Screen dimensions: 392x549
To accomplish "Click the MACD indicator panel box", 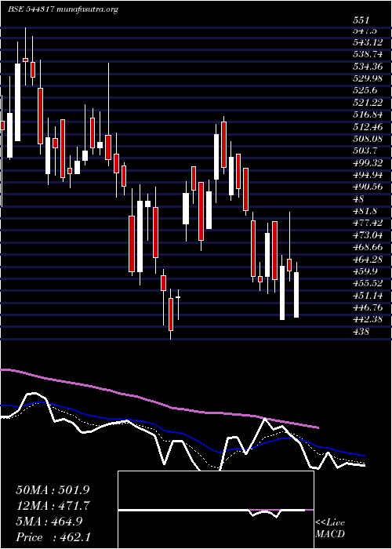I will click(x=216, y=510).
